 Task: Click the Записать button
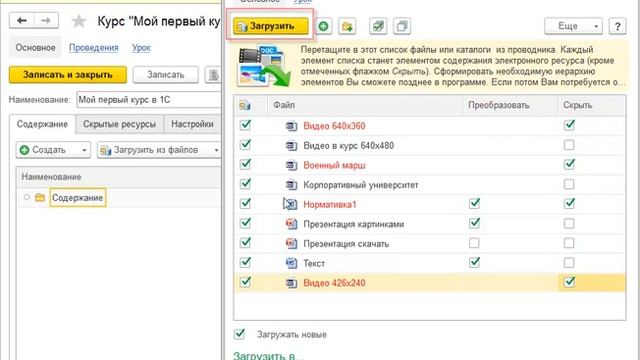(x=166, y=75)
